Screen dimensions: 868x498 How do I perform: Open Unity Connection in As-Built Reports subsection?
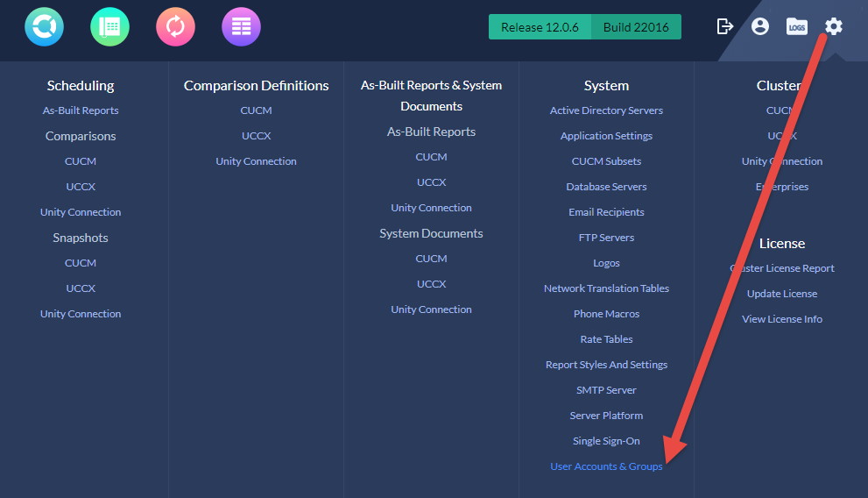click(x=431, y=208)
